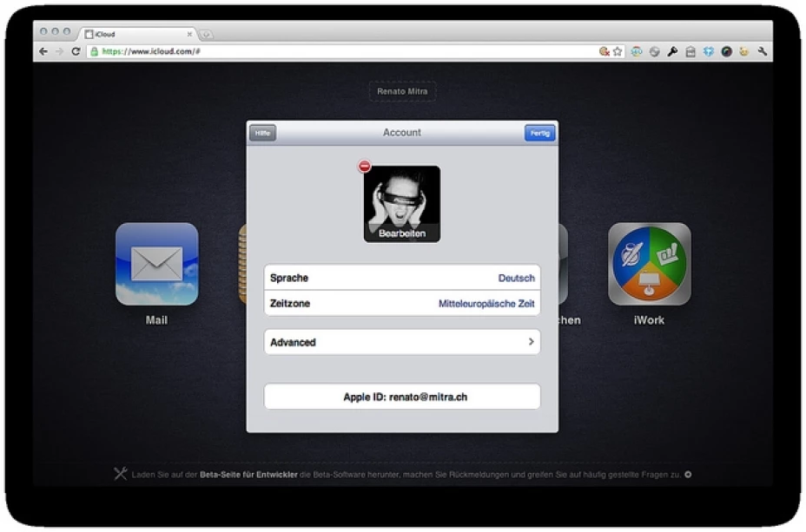Click the red remove-photo badge
The height and width of the screenshot is (532, 806).
[x=365, y=167]
